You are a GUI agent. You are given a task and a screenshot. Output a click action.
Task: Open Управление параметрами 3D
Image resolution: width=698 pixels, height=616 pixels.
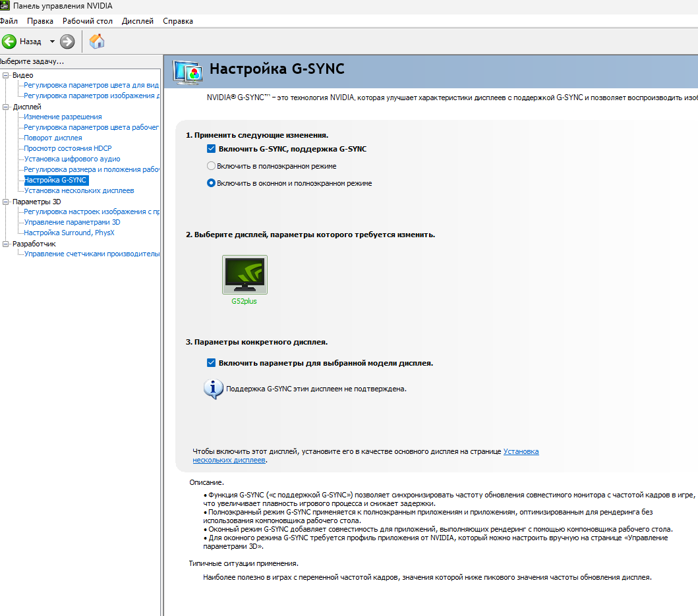[72, 222]
